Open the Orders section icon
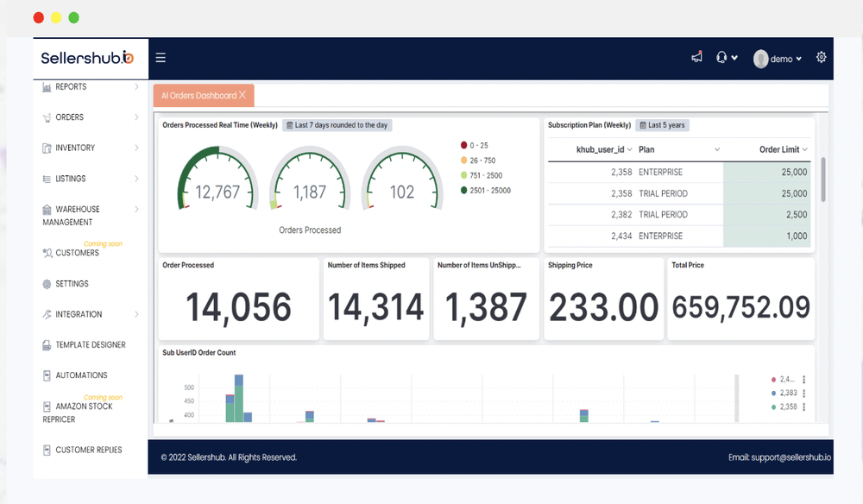 pos(45,117)
